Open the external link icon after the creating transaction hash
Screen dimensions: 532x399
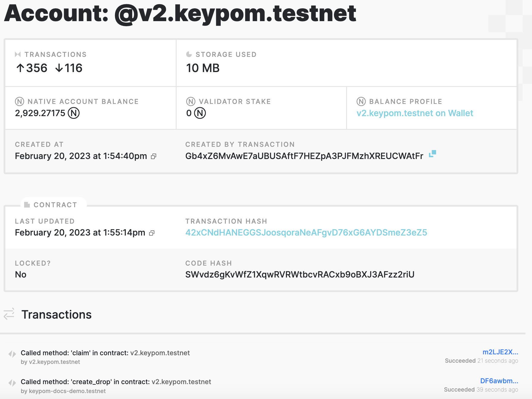433,154
